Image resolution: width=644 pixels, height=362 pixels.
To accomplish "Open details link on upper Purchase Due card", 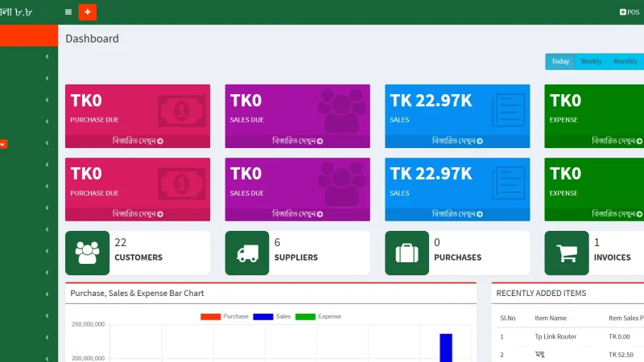I will 138,142.
